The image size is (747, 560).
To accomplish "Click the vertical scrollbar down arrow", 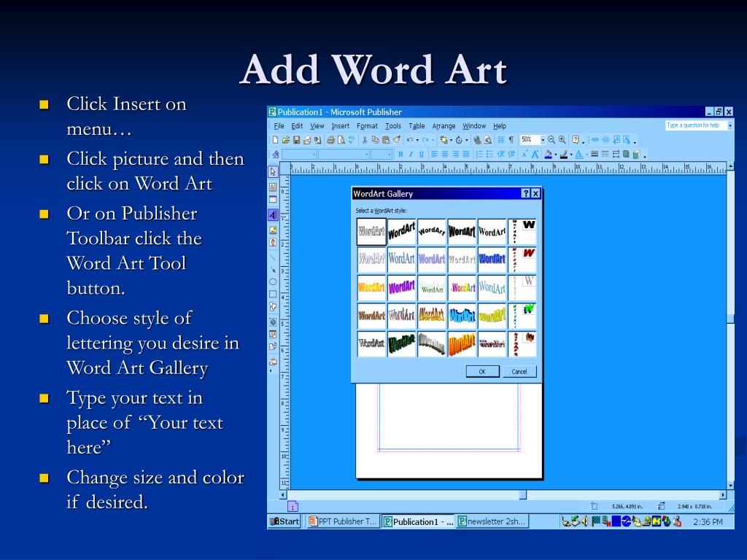I will (x=730, y=486).
